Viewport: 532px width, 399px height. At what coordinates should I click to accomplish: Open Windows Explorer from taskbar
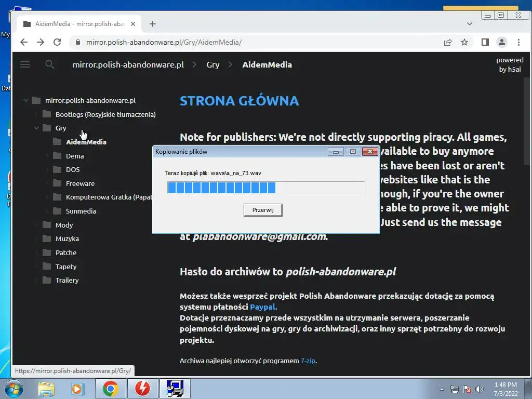pyautogui.click(x=46, y=389)
